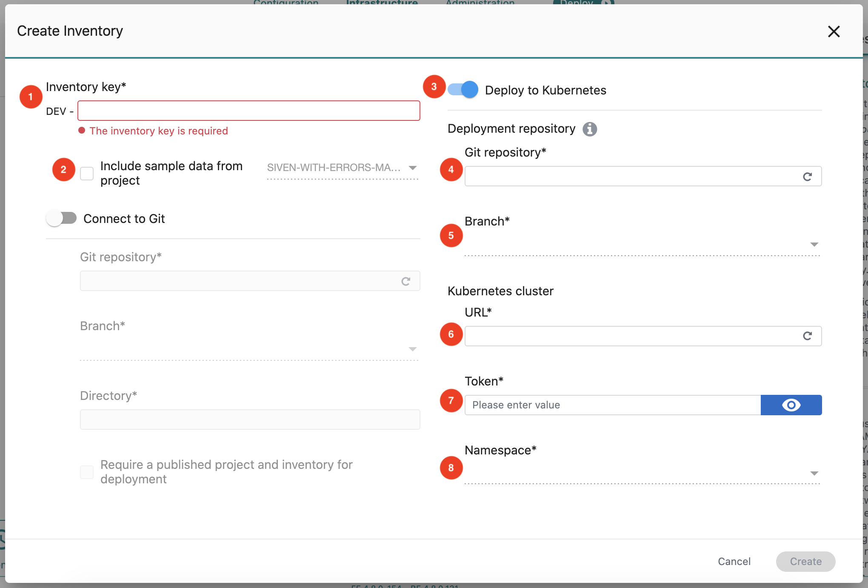Enable the Connect to Git toggle
Viewport: 868px width, 588px height.
(x=62, y=218)
